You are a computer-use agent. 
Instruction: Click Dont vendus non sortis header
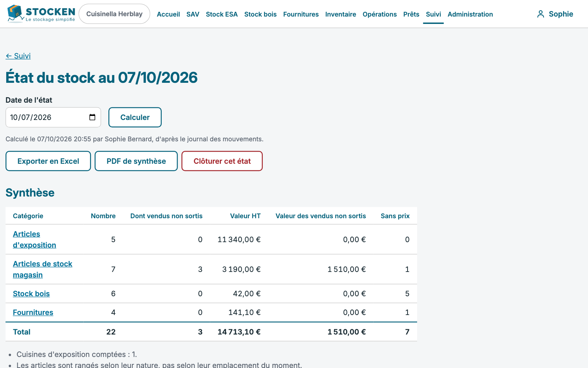click(166, 216)
